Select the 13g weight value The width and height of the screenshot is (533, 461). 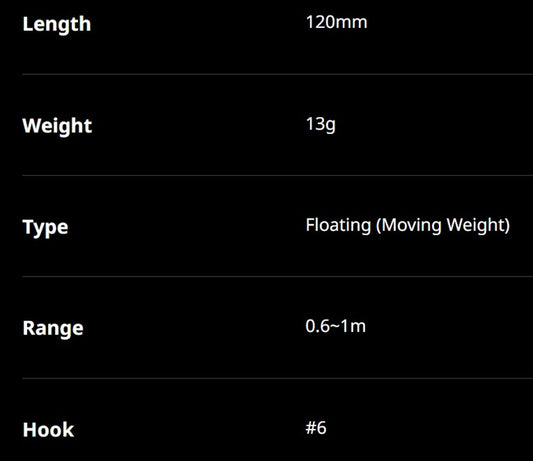321,124
